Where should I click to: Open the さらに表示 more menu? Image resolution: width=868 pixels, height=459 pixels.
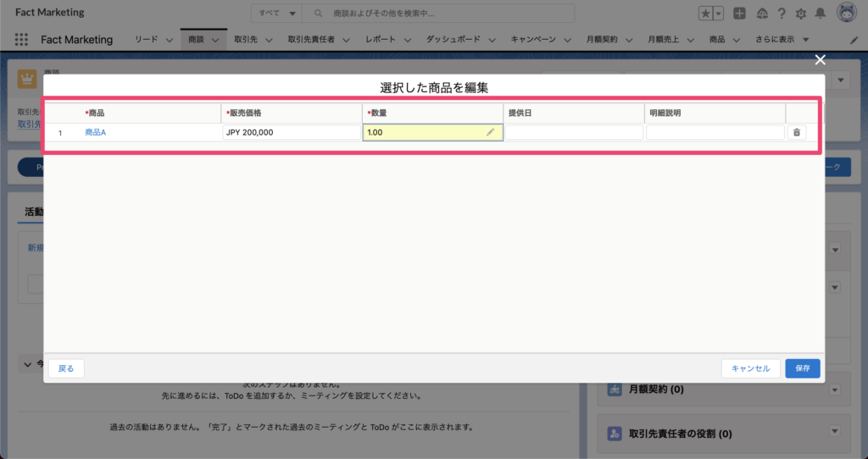click(x=782, y=39)
